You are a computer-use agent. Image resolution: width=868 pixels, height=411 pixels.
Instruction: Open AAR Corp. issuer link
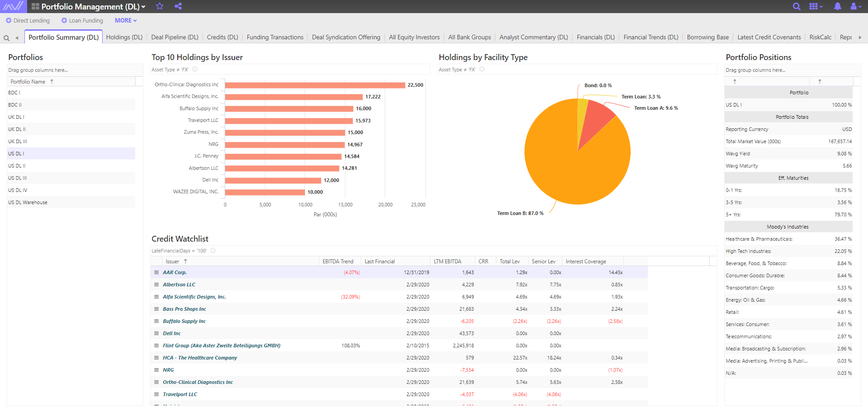(x=175, y=272)
